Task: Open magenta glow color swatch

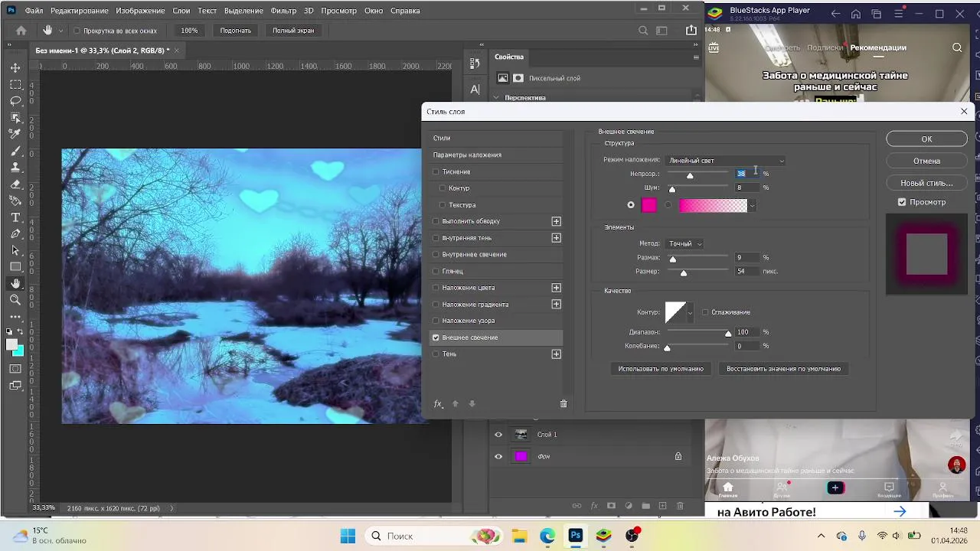Action: click(x=648, y=205)
